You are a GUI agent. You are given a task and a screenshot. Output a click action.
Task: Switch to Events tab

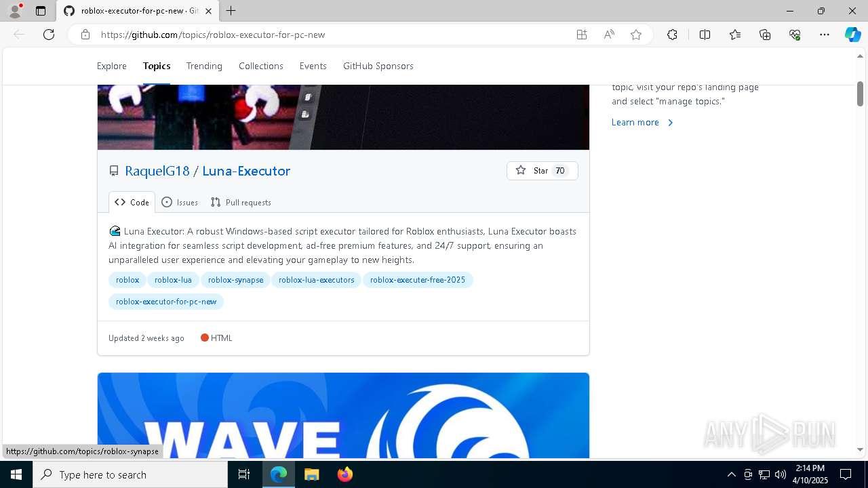tap(313, 66)
